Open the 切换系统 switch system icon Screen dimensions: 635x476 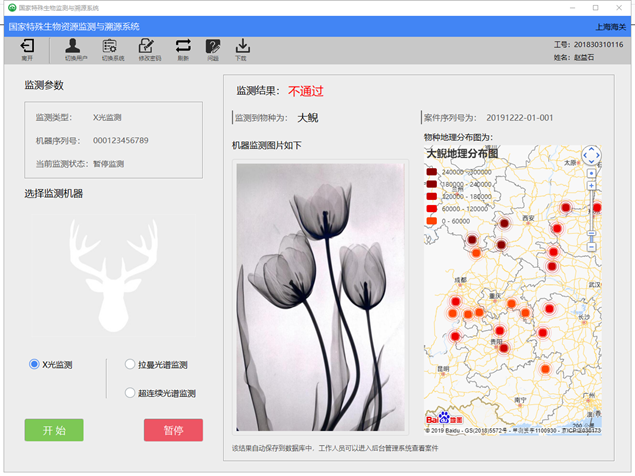pos(110,48)
